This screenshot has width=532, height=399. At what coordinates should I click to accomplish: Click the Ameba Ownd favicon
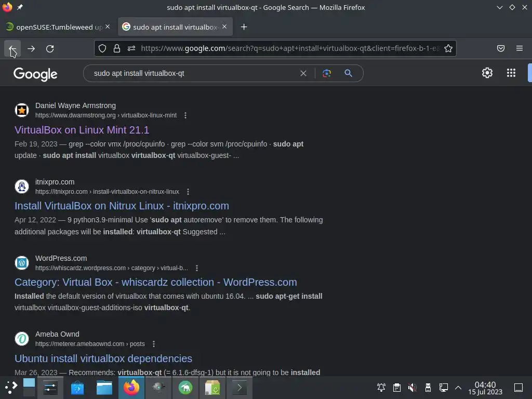pos(22,339)
